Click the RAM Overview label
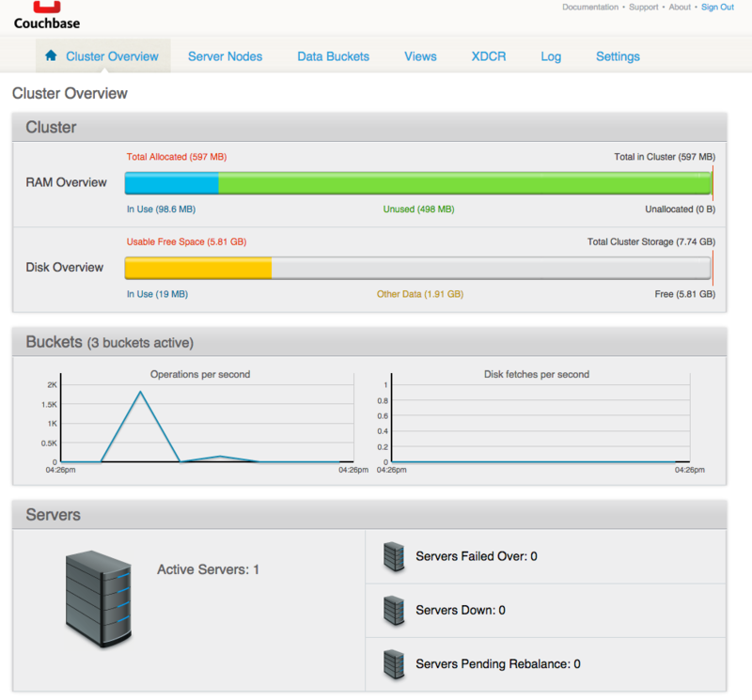 click(66, 182)
